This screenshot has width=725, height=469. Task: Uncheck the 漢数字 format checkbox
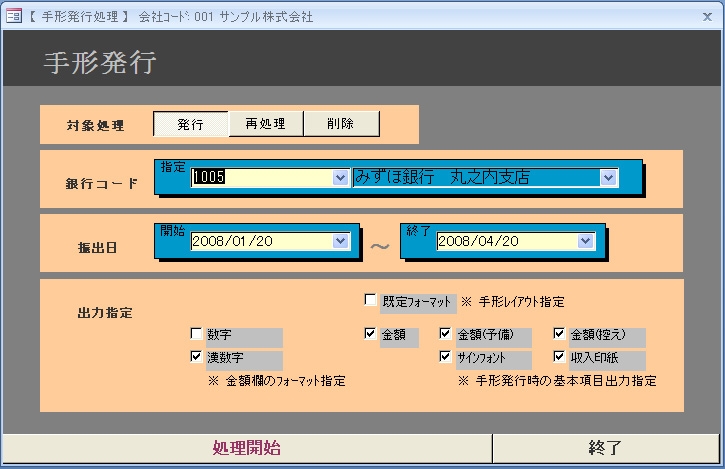click(196, 356)
